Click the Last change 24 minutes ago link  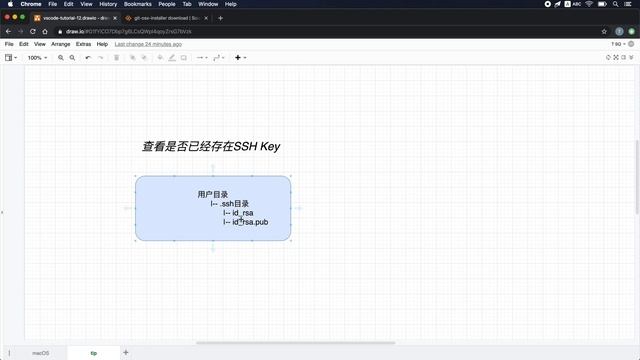148,44
